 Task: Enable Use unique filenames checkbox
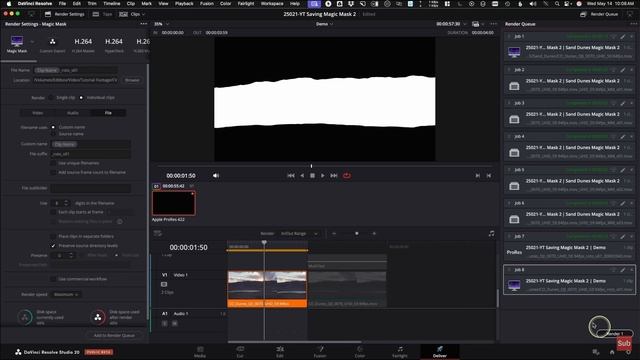coord(53,163)
